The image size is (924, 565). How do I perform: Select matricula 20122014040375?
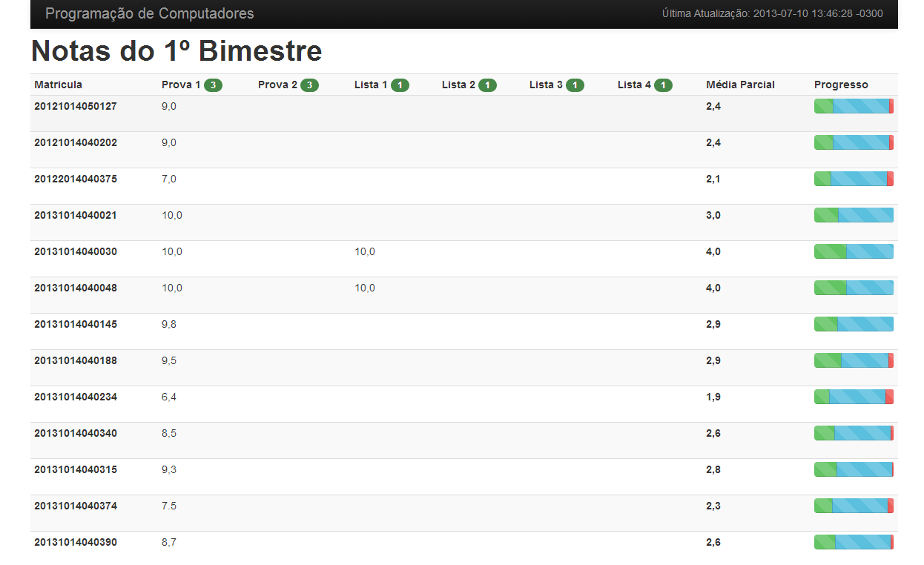coord(76,179)
